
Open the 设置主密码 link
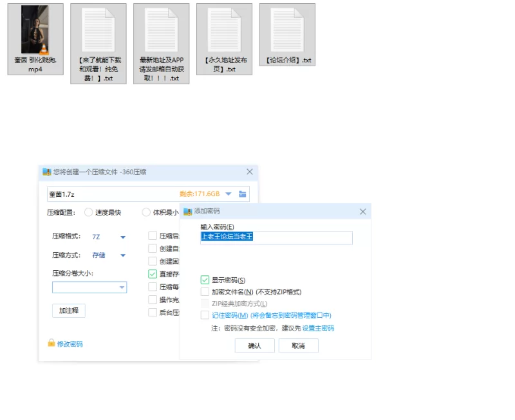(x=318, y=328)
